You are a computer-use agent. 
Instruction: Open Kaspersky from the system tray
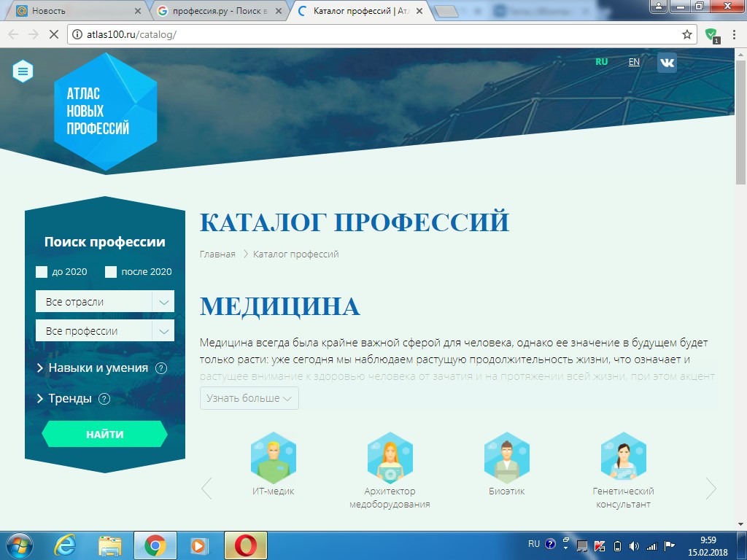pyautogui.click(x=600, y=546)
